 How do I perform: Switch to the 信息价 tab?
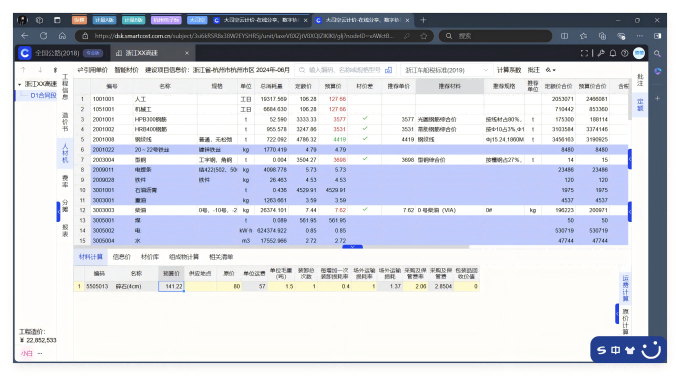[121, 257]
